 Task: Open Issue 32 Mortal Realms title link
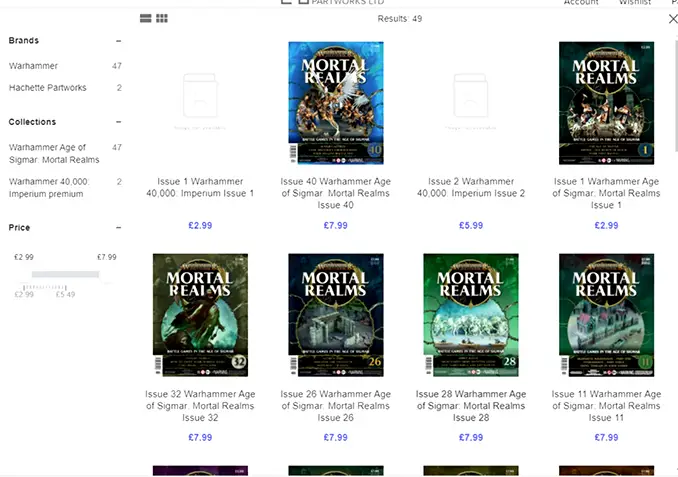click(200, 406)
